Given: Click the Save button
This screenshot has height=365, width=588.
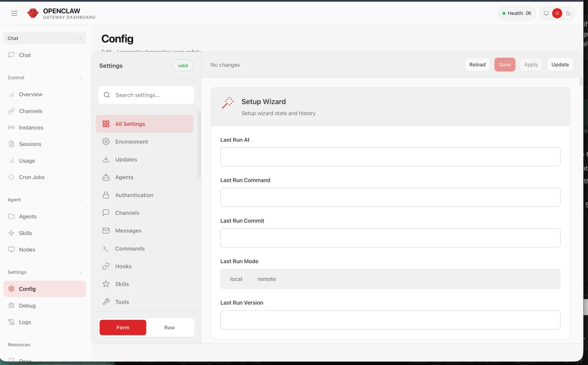Looking at the screenshot, I should 505,65.
